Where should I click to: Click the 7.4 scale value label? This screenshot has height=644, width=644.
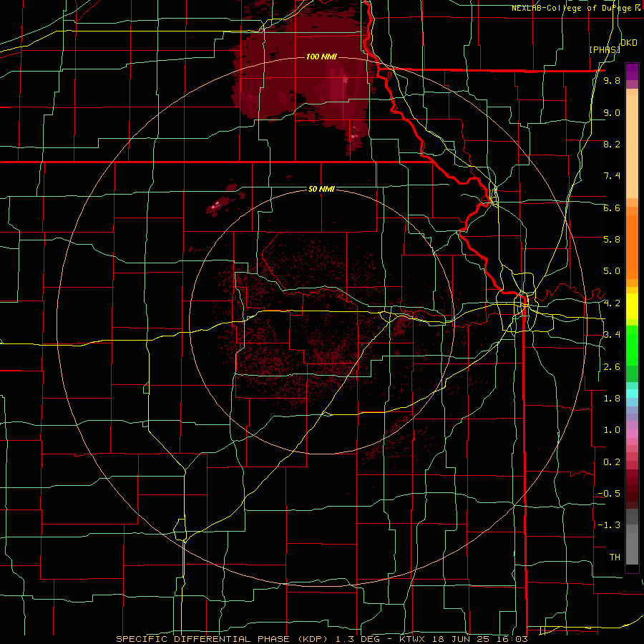point(612,176)
